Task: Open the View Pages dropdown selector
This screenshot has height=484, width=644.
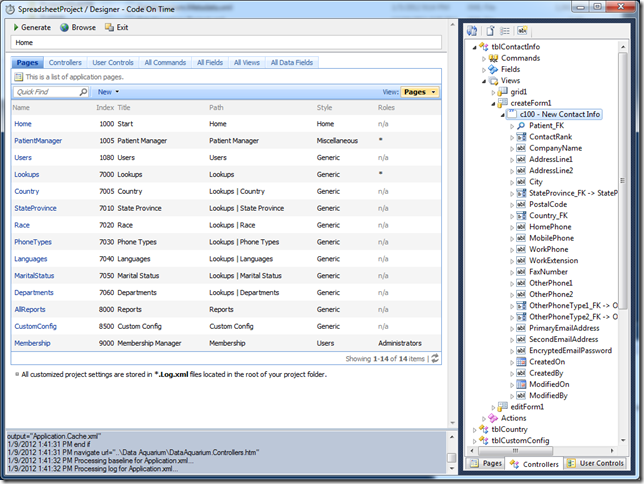Action: [419, 91]
